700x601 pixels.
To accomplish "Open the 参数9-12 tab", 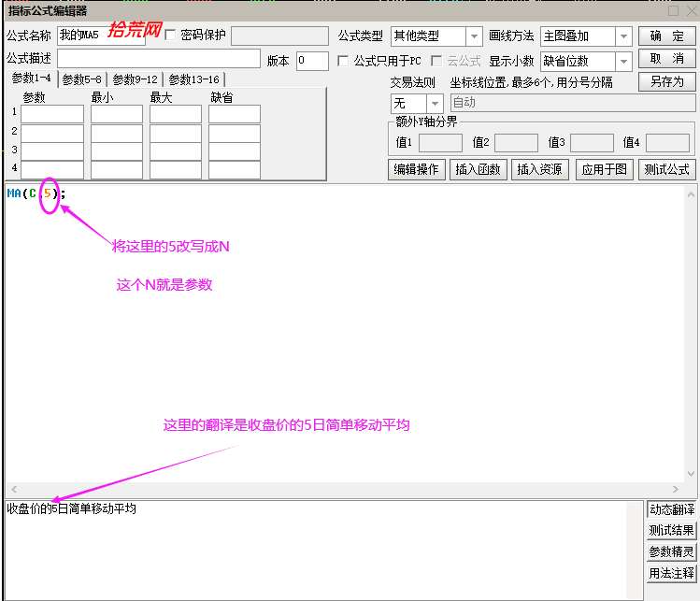I will click(135, 79).
